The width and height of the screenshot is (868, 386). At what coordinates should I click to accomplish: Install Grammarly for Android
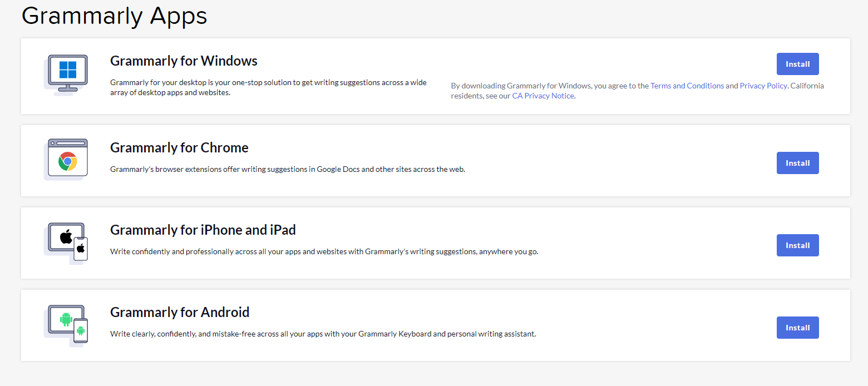tap(797, 328)
